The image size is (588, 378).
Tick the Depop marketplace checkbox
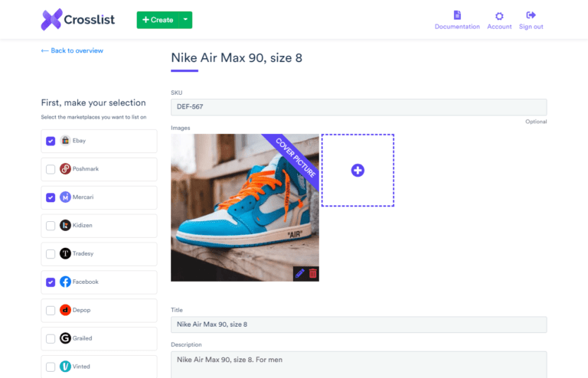(51, 310)
